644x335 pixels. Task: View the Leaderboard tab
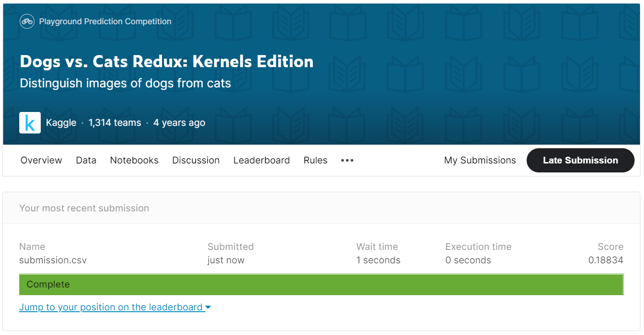(x=262, y=160)
